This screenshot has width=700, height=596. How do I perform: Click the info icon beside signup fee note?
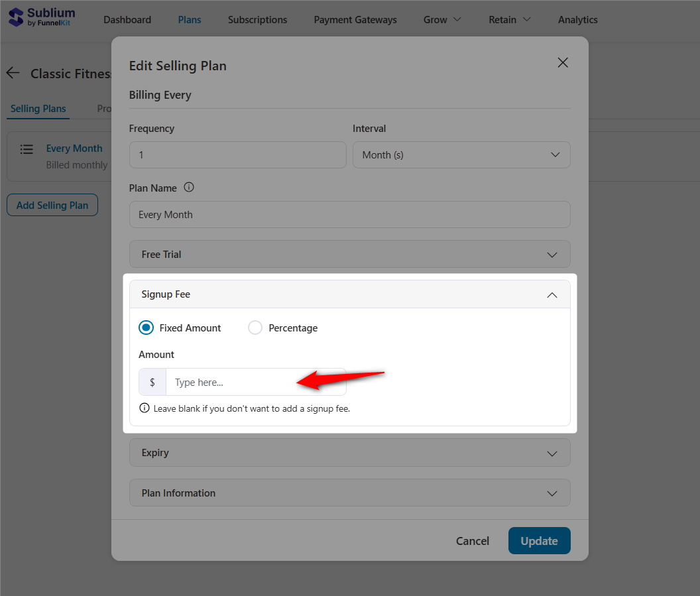pyautogui.click(x=145, y=408)
